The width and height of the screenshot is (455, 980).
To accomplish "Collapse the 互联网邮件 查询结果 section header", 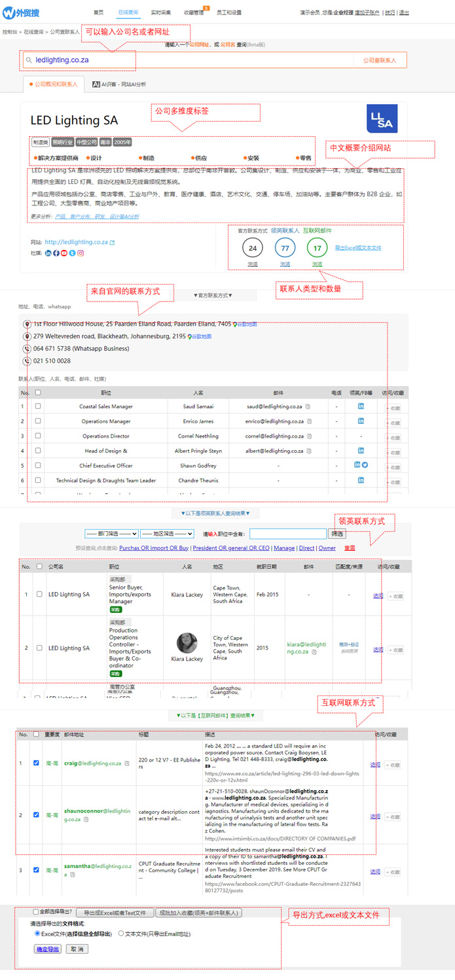I will pos(215,716).
